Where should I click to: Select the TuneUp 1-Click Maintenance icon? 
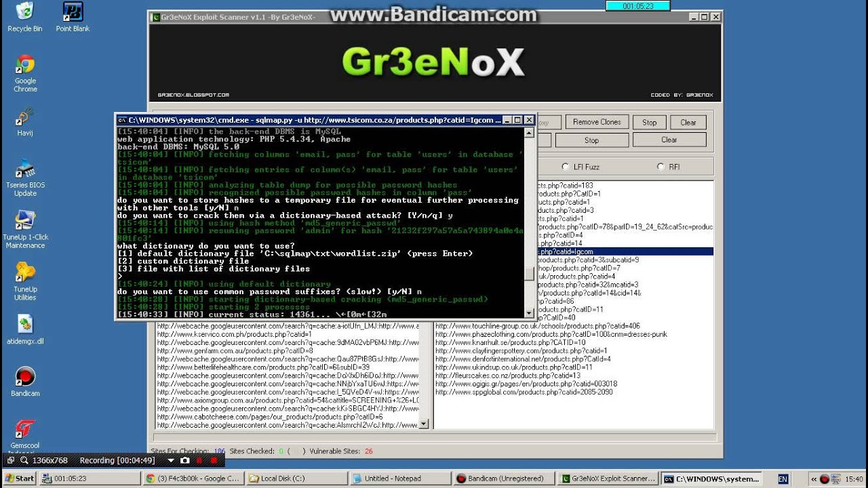25,229
